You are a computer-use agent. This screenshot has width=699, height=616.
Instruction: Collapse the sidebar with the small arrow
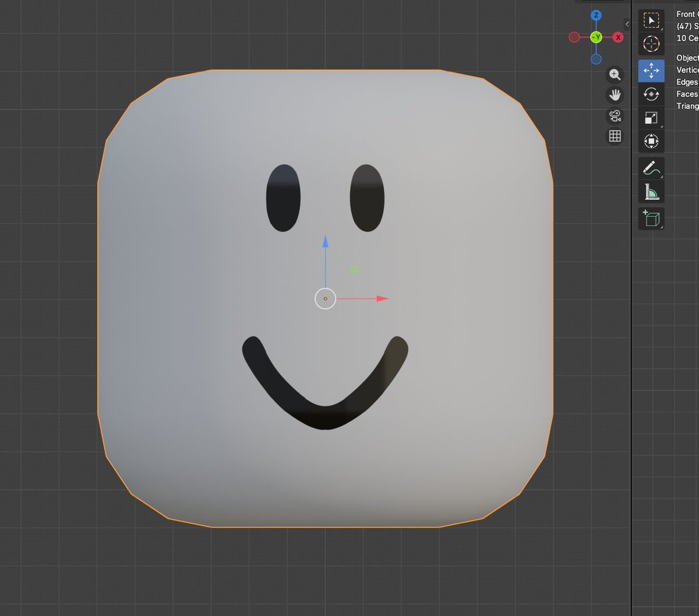pos(627,24)
